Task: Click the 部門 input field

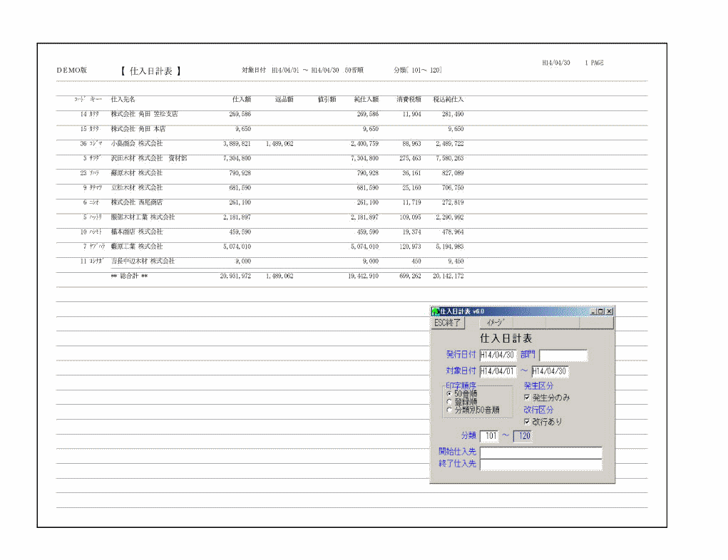Action: [x=563, y=356]
